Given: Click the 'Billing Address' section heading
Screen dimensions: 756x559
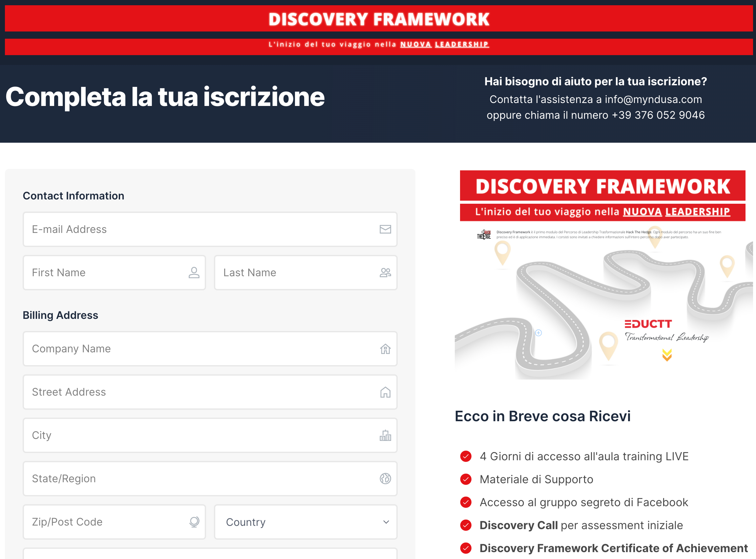Looking at the screenshot, I should 60,315.
